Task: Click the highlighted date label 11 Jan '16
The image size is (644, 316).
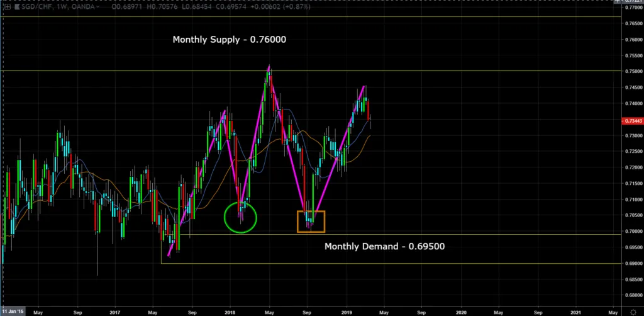Action: click(13, 312)
